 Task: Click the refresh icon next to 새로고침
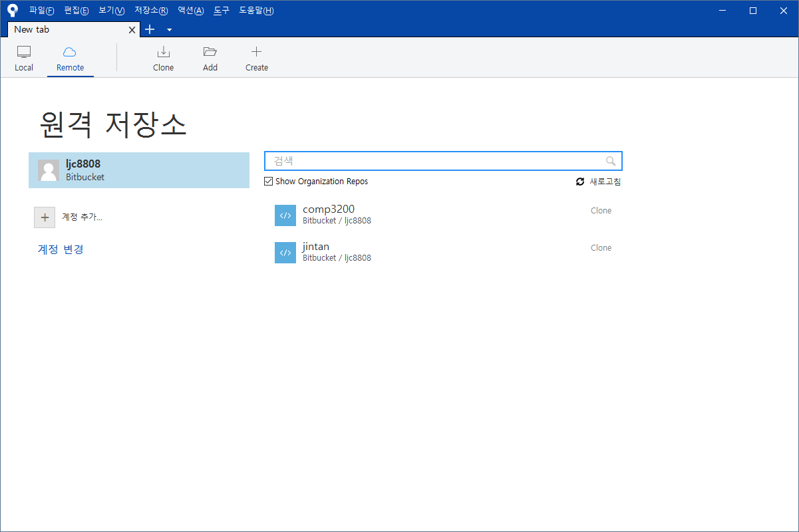(580, 182)
